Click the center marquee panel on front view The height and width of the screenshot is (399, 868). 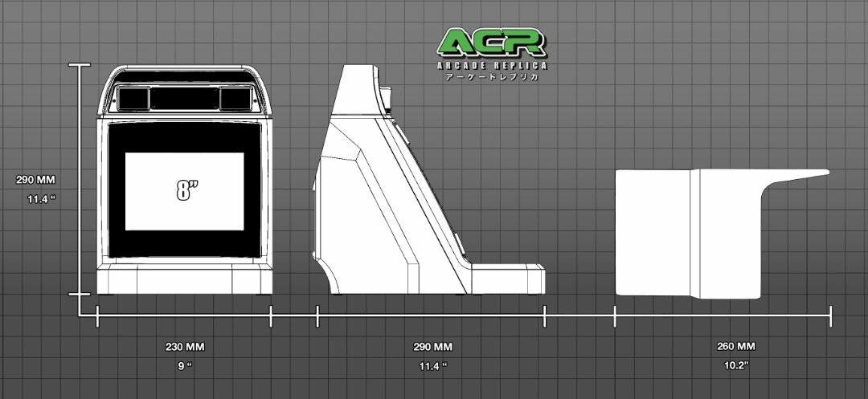click(183, 98)
